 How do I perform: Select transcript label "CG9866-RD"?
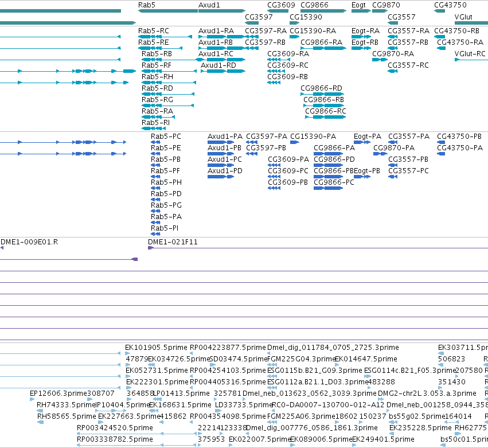(321, 88)
